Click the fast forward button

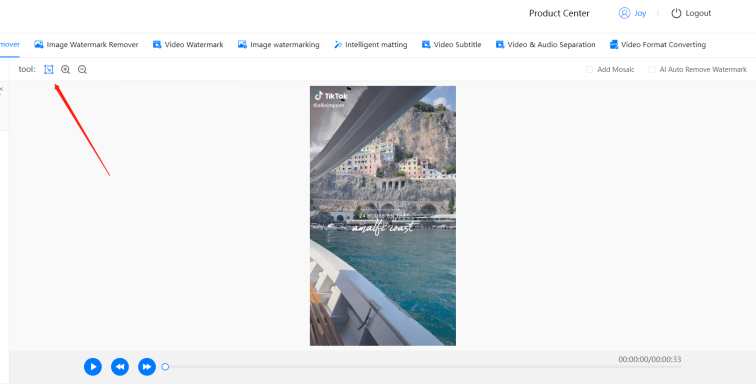pyautogui.click(x=147, y=367)
